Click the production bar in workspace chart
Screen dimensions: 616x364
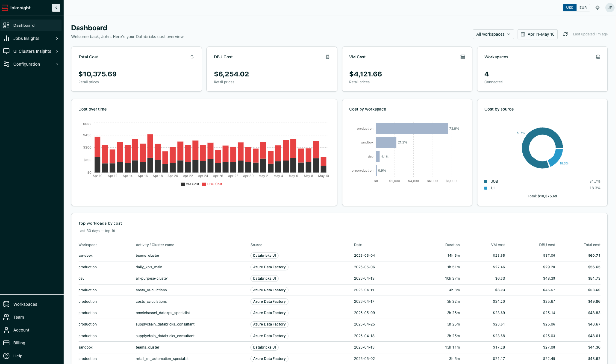coord(412,128)
